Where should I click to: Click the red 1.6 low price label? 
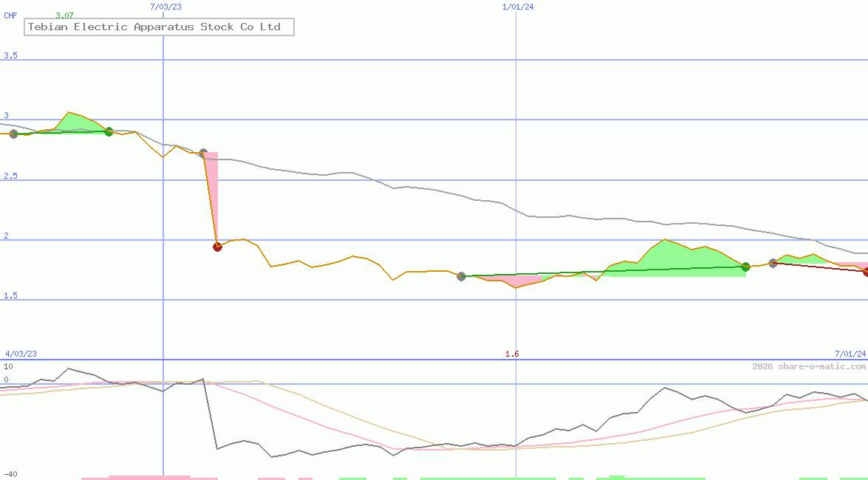click(512, 354)
